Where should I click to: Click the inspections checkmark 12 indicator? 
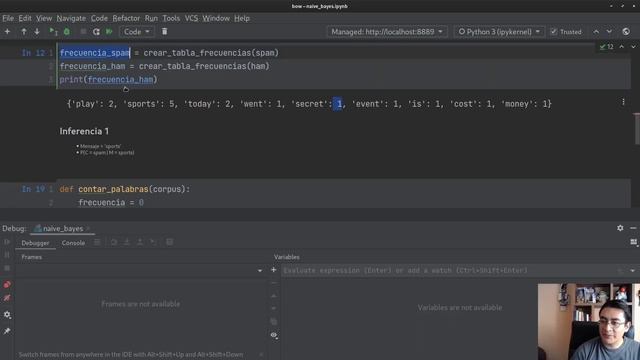[607, 47]
